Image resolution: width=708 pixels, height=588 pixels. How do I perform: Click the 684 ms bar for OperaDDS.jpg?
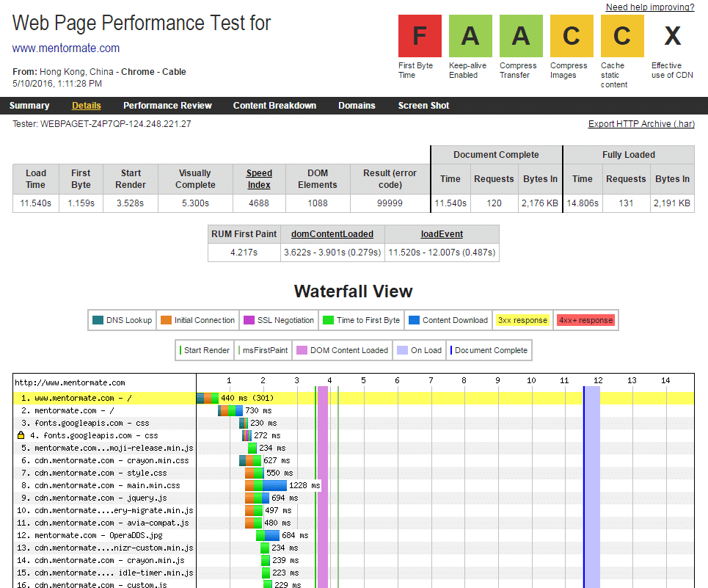(268, 536)
